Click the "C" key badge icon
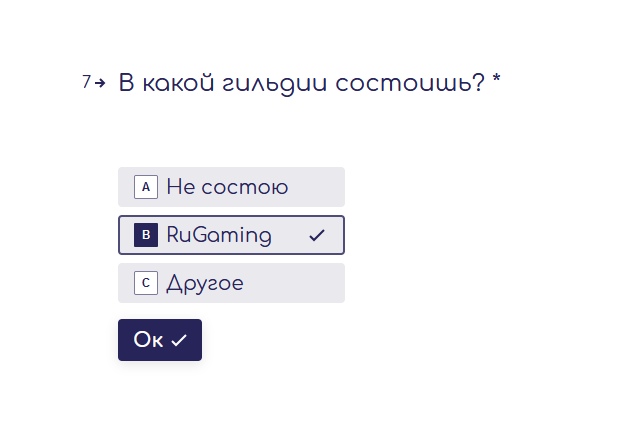The width and height of the screenshot is (642, 424). point(146,283)
